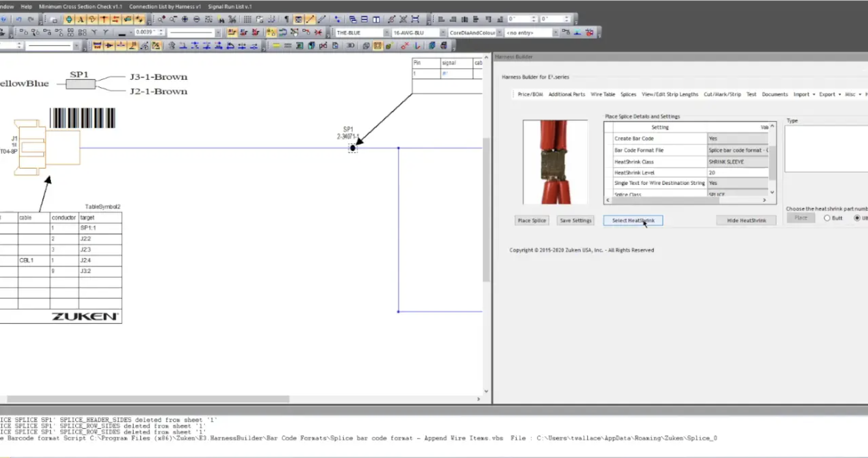Click the tile windows vertically icon

point(376,19)
